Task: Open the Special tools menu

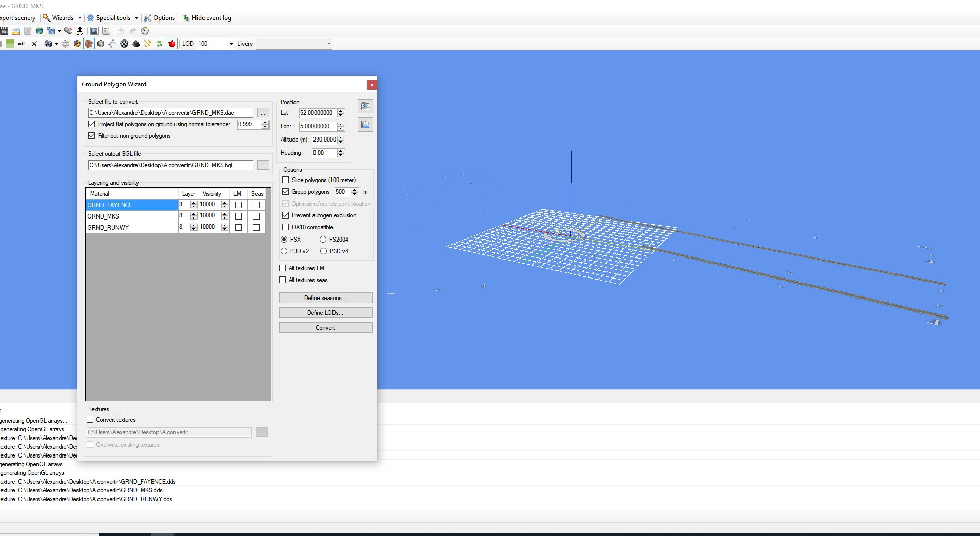Action: pos(113,18)
